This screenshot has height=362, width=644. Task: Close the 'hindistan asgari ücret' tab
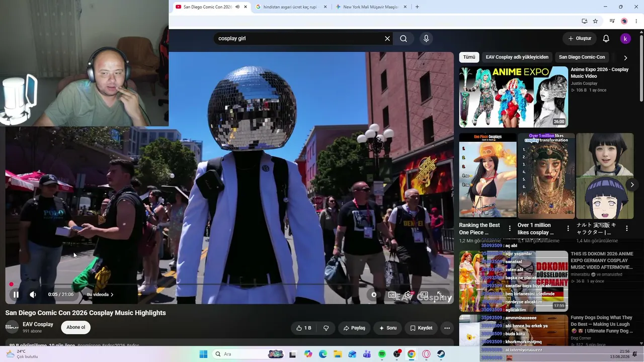click(325, 7)
